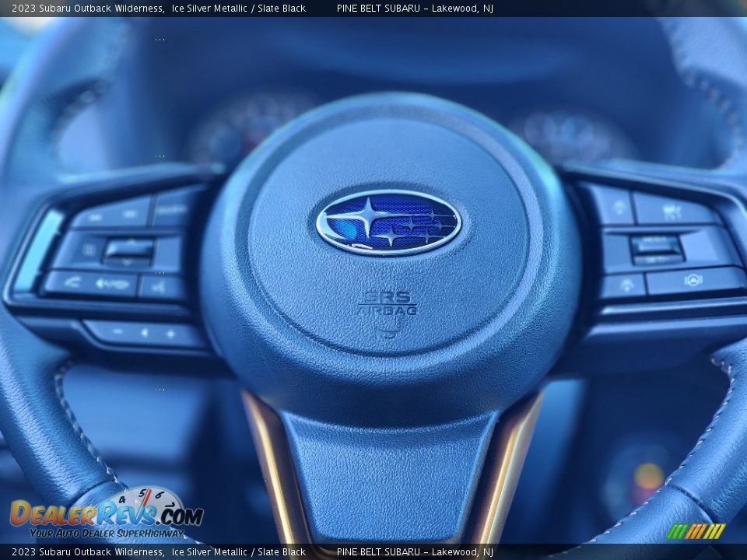This screenshot has height=560, width=747.
Task: Click the Pine Belt Subaru dealer text at top
Action: 415,9
